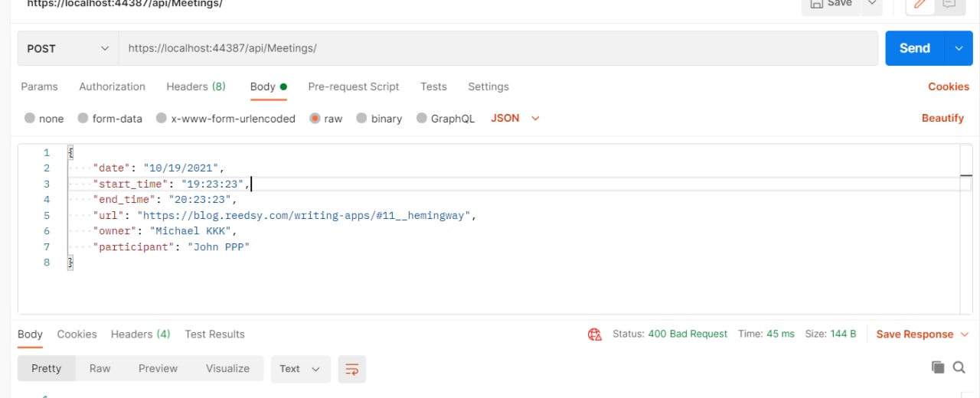The width and height of the screenshot is (980, 398).
Task: Open the POST method dropdown
Action: tap(68, 48)
